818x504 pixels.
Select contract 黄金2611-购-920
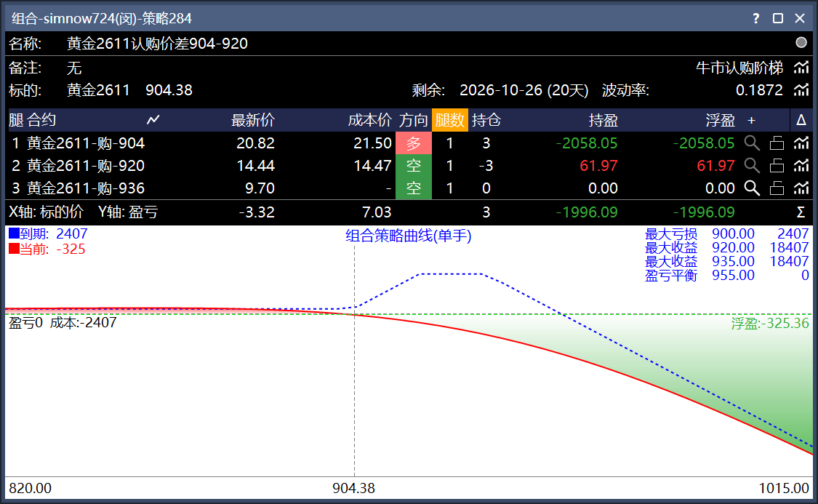pyautogui.click(x=86, y=165)
